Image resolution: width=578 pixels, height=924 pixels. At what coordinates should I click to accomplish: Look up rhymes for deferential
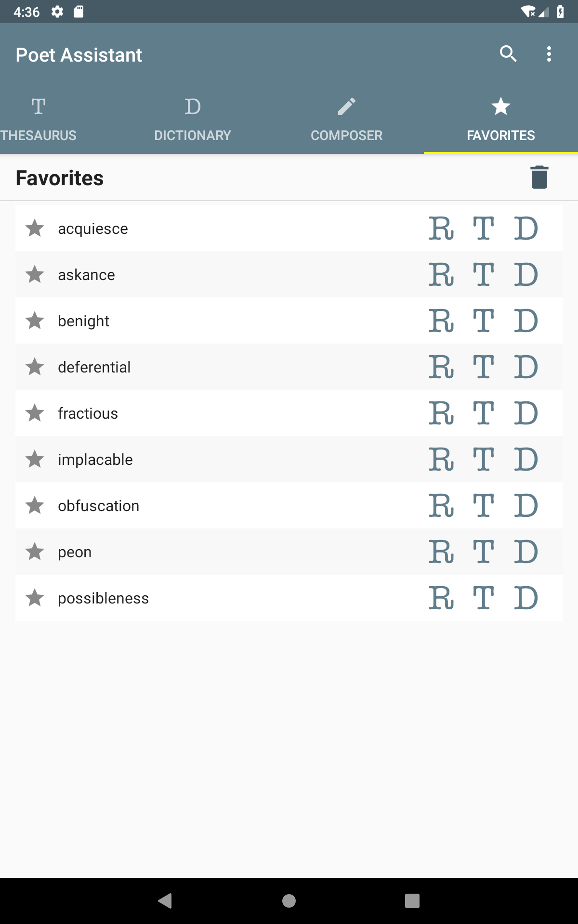(441, 367)
